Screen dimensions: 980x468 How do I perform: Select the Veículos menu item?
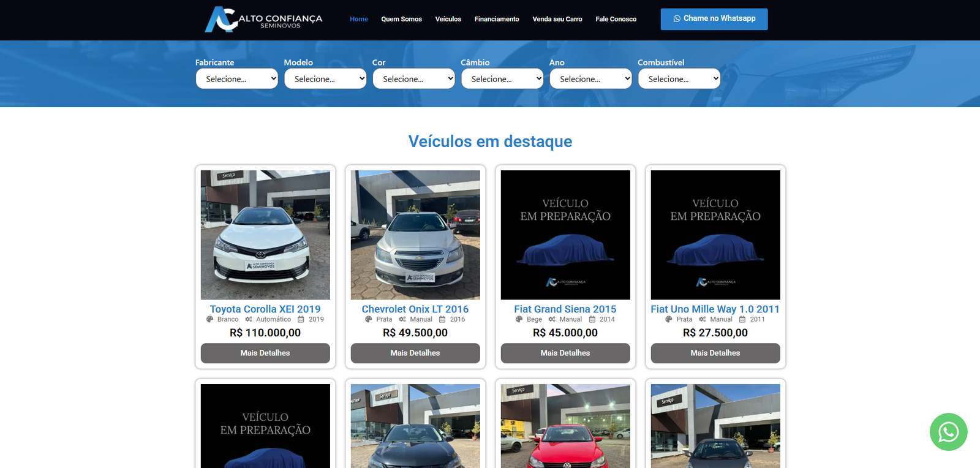448,19
